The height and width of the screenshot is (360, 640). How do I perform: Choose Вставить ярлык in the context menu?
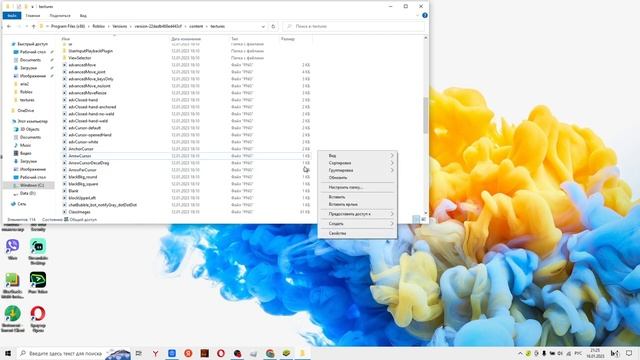(358, 204)
